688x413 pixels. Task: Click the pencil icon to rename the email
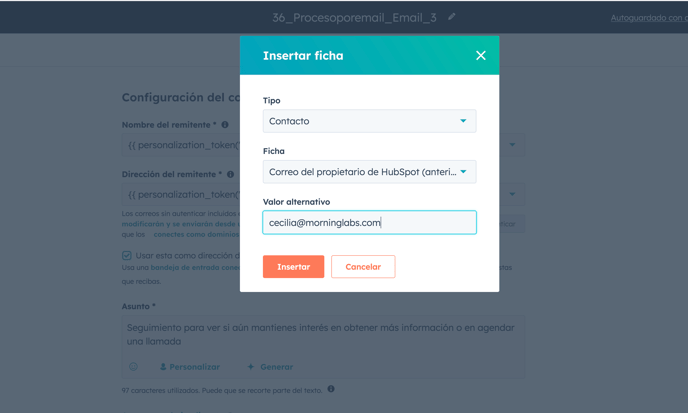click(452, 17)
